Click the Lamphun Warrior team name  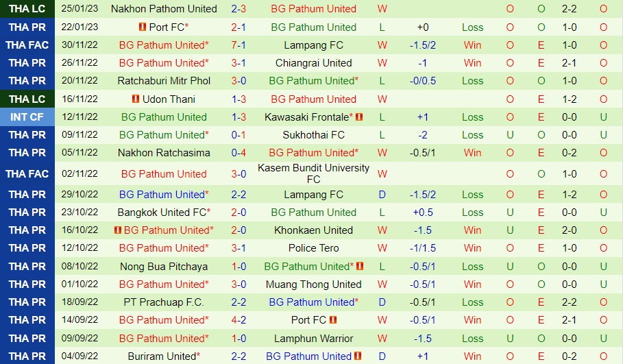313,339
